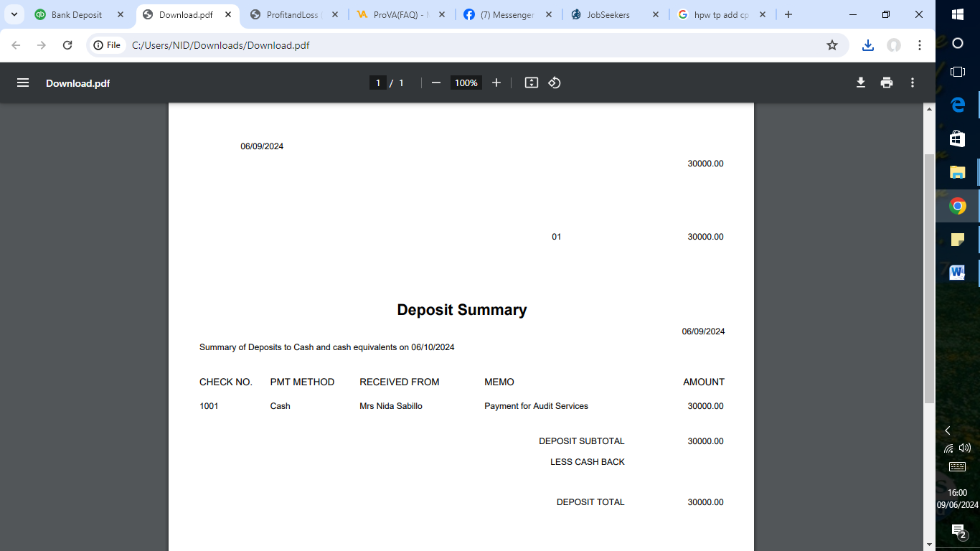This screenshot has width=980, height=551.
Task: Go forward with the arrow button
Action: tap(42, 45)
